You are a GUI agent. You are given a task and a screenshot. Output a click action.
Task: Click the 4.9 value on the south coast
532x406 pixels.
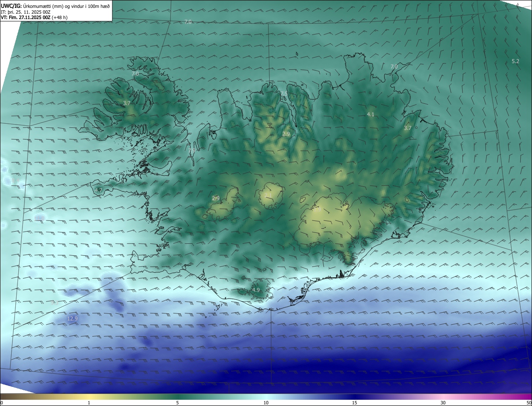pos(256,290)
